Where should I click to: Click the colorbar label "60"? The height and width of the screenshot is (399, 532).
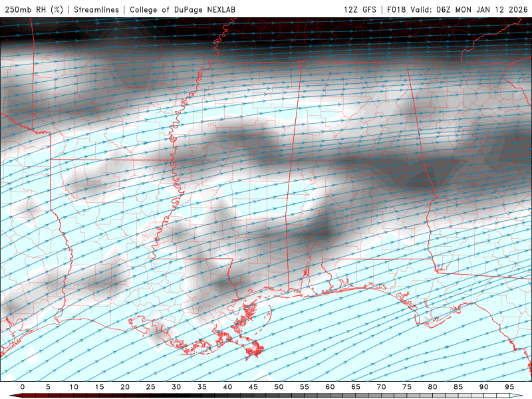(330, 387)
